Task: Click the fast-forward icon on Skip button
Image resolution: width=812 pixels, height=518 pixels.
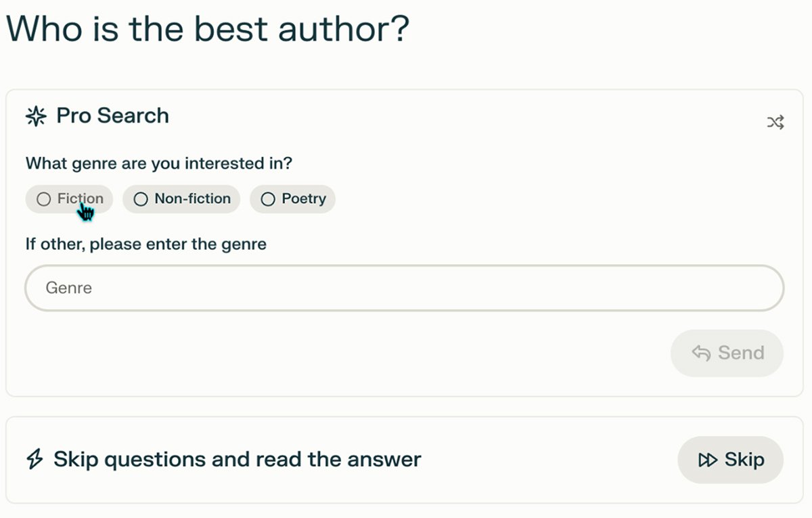Action: [x=708, y=460]
